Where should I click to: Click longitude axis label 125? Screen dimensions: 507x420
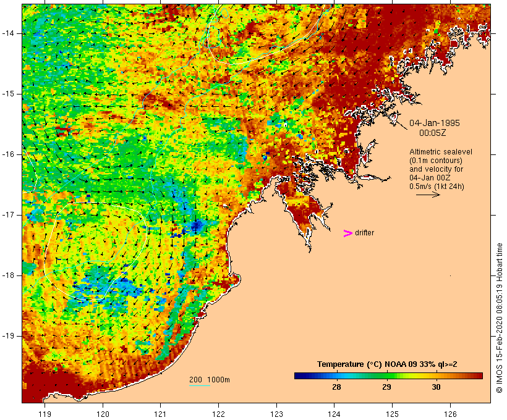pyautogui.click(x=393, y=414)
